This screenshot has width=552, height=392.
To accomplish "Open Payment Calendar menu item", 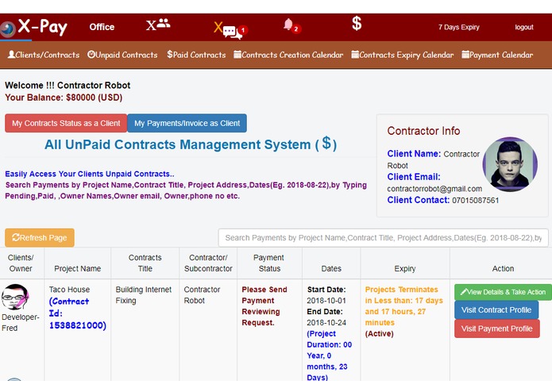I will click(x=497, y=55).
